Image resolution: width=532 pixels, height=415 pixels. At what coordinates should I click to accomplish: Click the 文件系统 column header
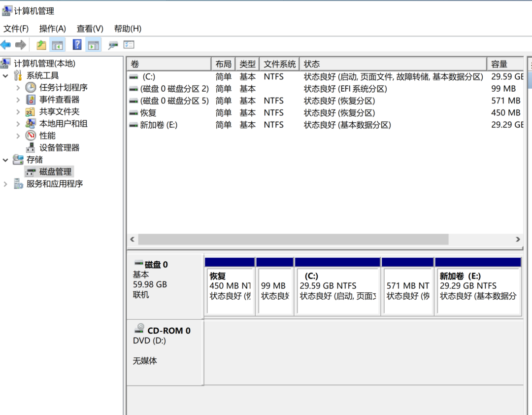[279, 64]
